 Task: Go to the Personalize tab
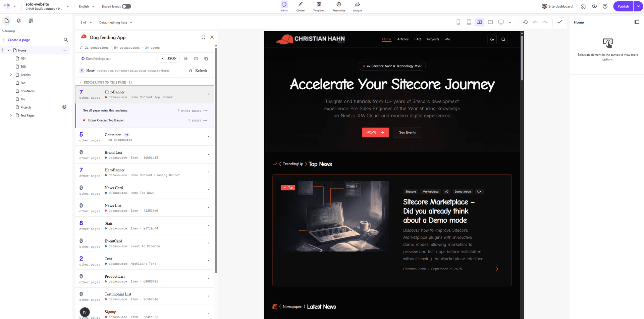(339, 6)
